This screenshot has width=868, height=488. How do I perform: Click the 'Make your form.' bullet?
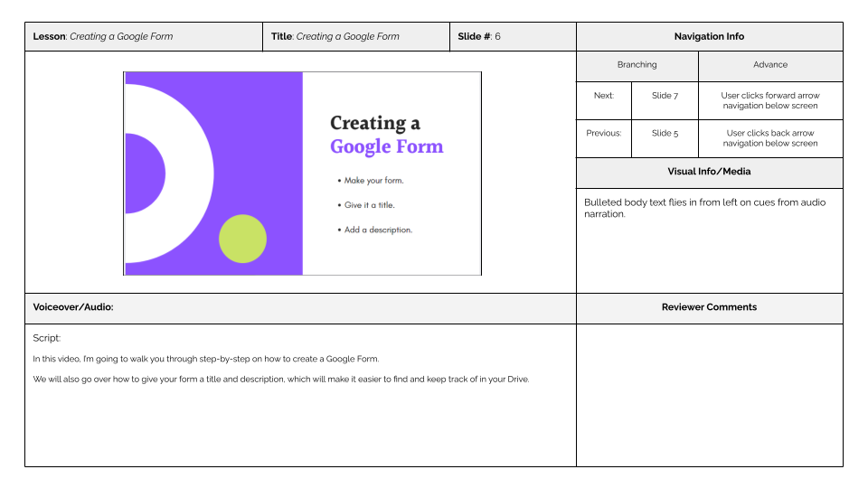click(x=371, y=181)
